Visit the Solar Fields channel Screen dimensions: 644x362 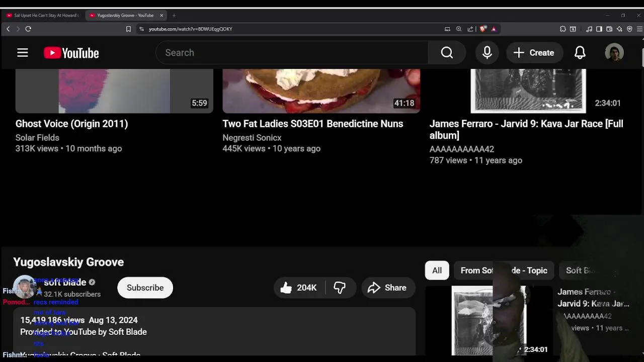pos(37,138)
